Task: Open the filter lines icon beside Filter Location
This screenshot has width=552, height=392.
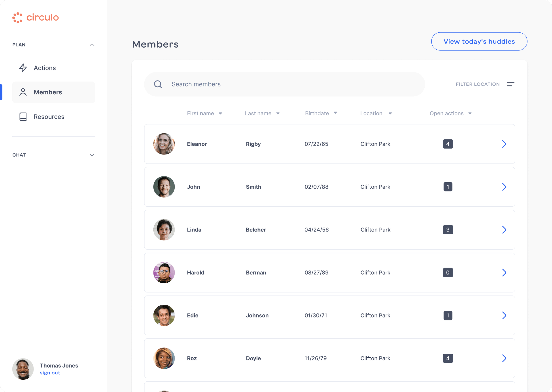Action: [x=511, y=84]
